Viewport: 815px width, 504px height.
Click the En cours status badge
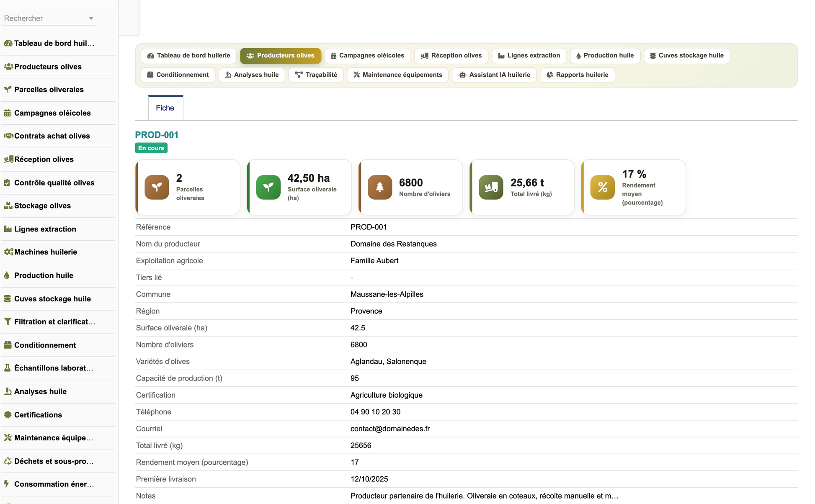[x=151, y=148]
